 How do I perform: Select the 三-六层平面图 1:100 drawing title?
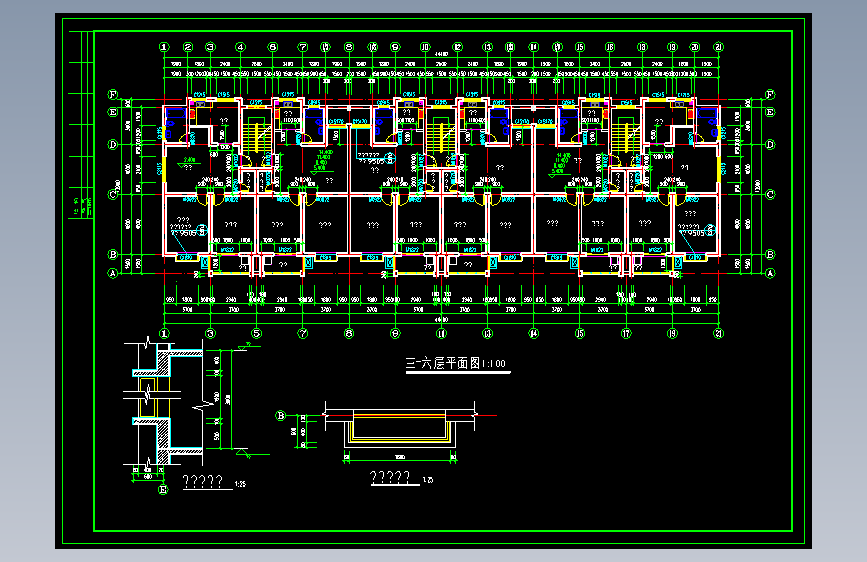pos(456,363)
